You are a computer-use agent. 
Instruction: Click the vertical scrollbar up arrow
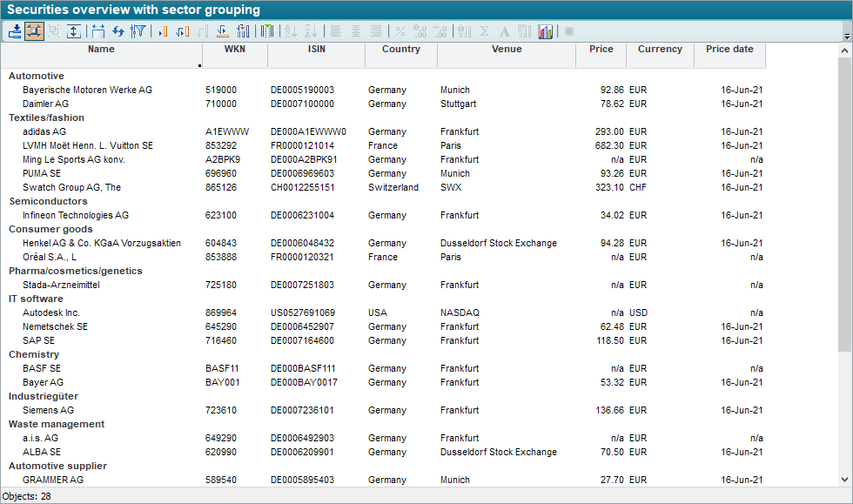pyautogui.click(x=845, y=51)
